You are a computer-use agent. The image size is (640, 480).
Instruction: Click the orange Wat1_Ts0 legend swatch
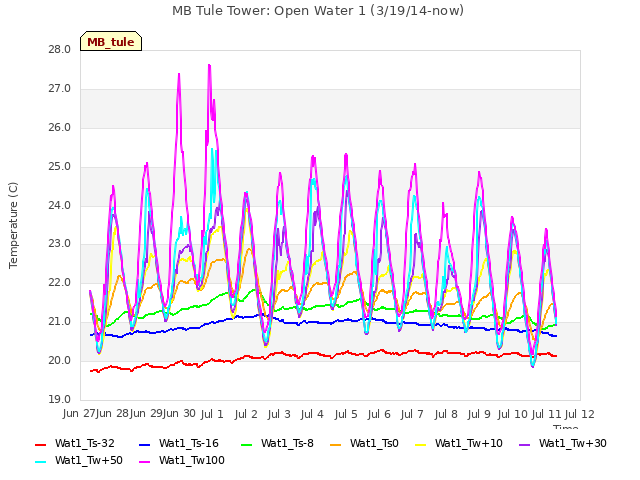tap(336, 444)
